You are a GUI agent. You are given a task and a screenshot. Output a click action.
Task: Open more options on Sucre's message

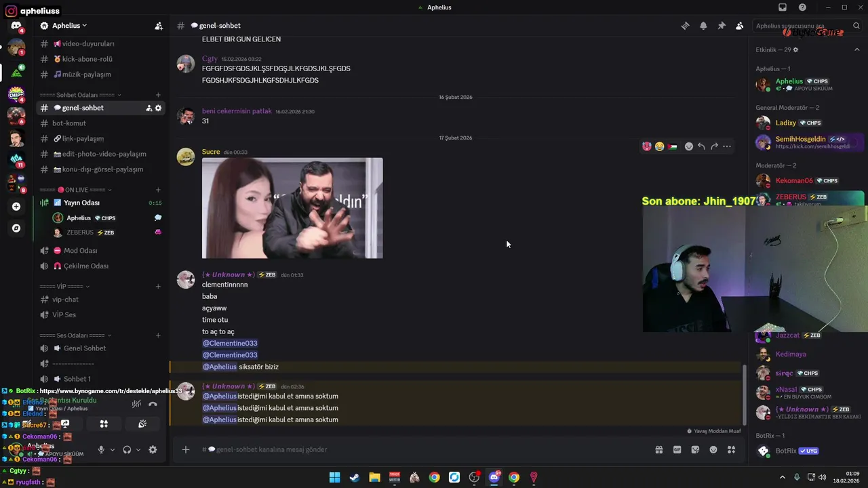click(x=727, y=146)
